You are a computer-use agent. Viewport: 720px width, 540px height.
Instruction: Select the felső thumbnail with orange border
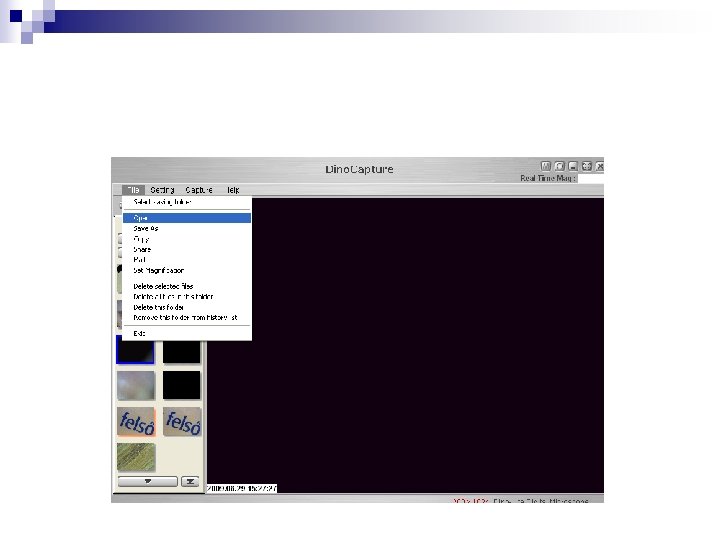(x=136, y=422)
